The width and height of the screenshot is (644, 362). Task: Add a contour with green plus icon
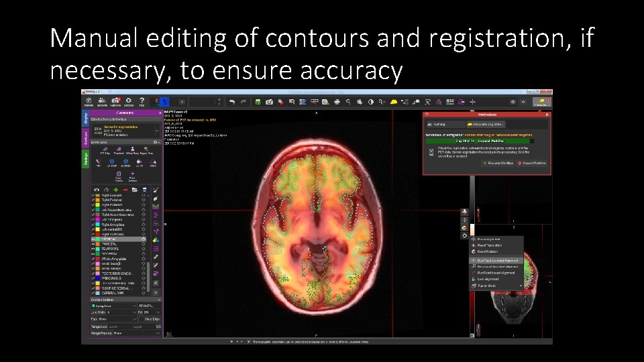[x=116, y=190]
